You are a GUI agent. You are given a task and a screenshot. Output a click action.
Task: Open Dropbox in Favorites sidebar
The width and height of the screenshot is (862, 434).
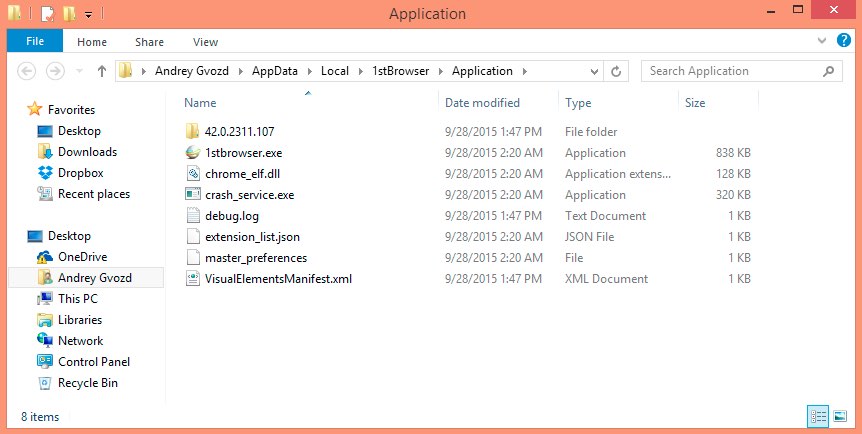click(x=80, y=173)
